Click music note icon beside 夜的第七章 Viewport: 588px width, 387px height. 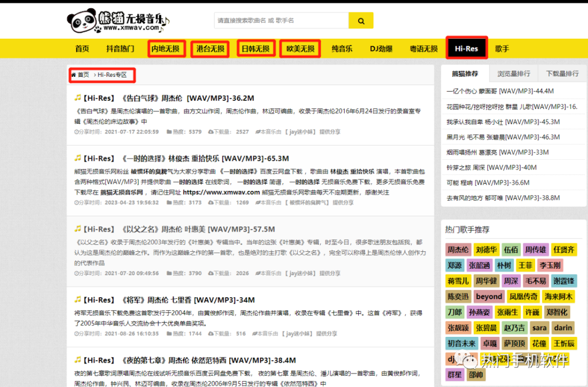pyautogui.click(x=78, y=360)
